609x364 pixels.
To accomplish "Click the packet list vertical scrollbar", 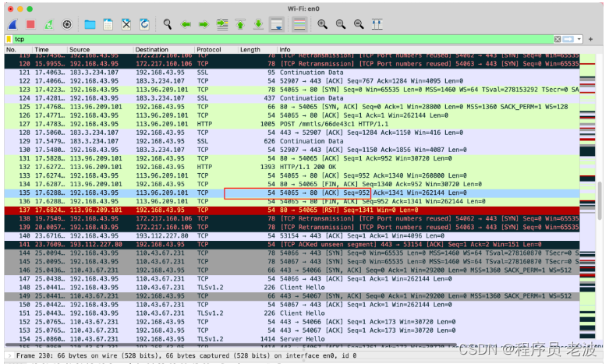I will coord(600,200).
